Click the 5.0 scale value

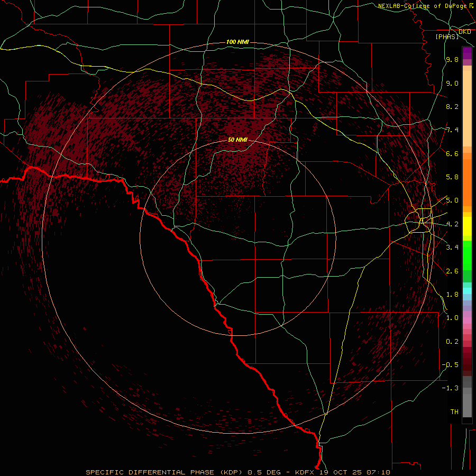point(452,200)
